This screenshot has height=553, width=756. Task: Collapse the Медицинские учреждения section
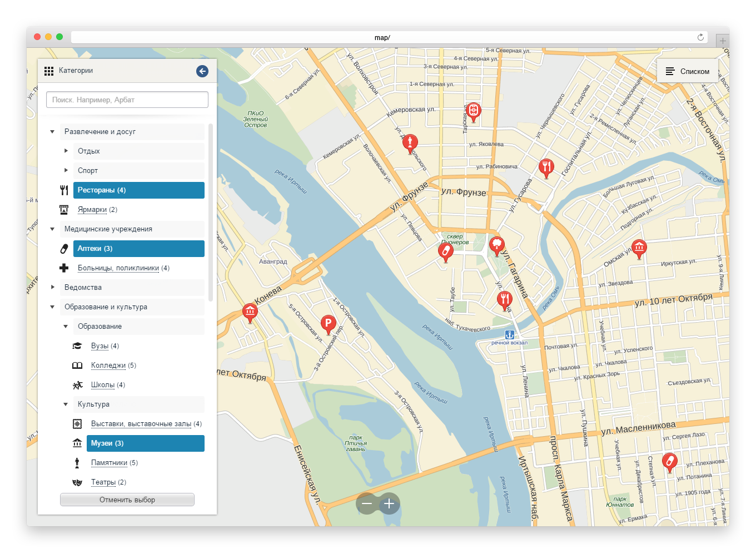tap(52, 229)
